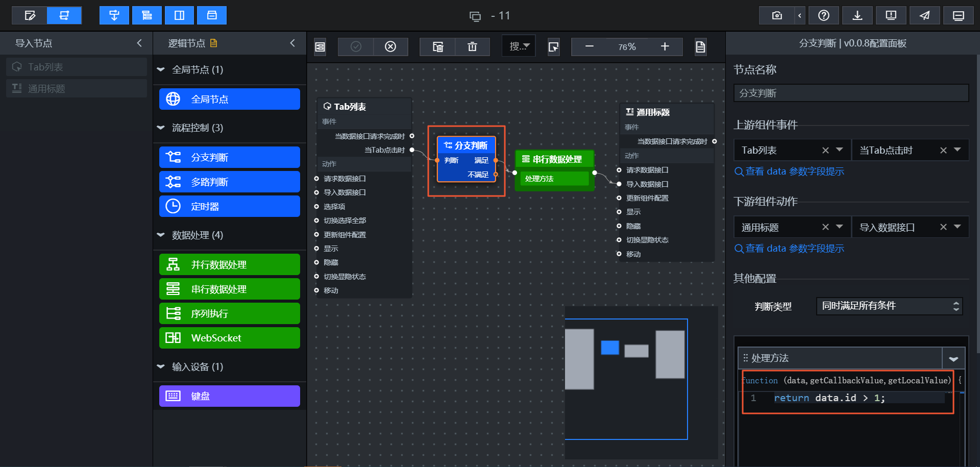Viewport: 980px width, 467px height.
Task: Click the 并行数据处理 node button
Action: pyautogui.click(x=230, y=264)
